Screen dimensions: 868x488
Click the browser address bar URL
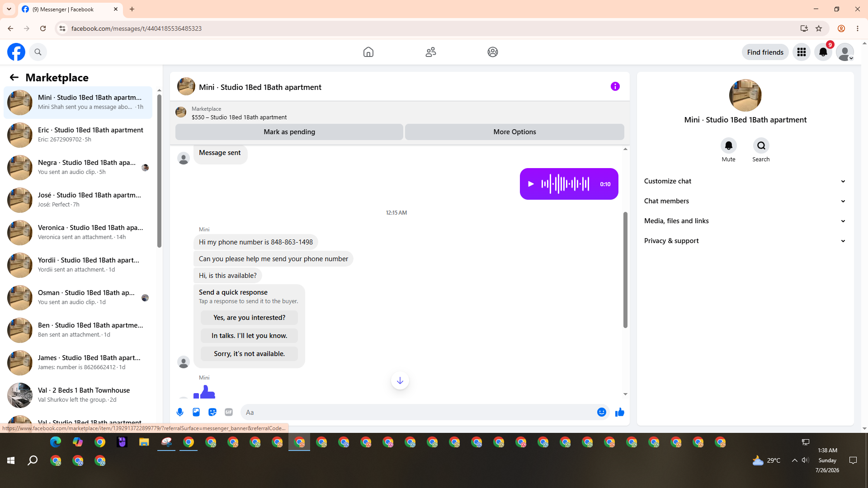pos(136,28)
